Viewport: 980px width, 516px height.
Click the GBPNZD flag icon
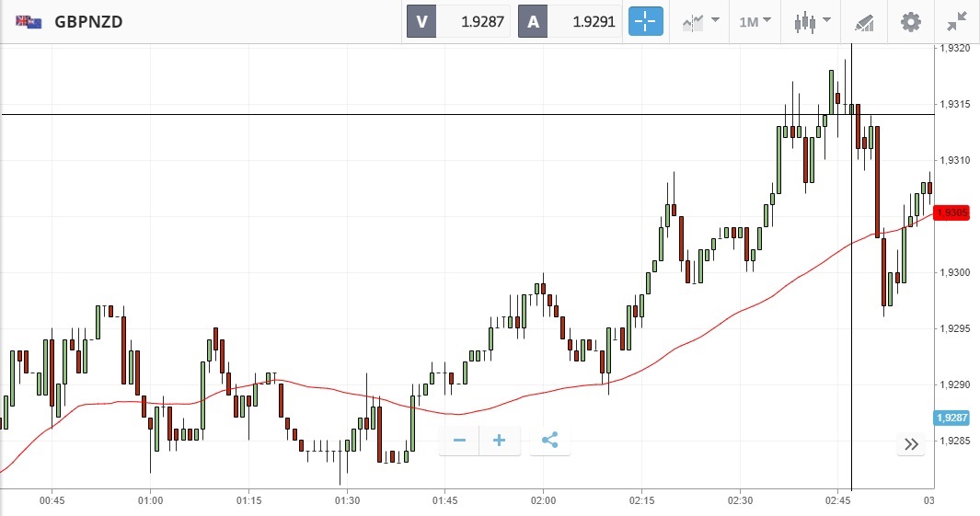point(28,21)
